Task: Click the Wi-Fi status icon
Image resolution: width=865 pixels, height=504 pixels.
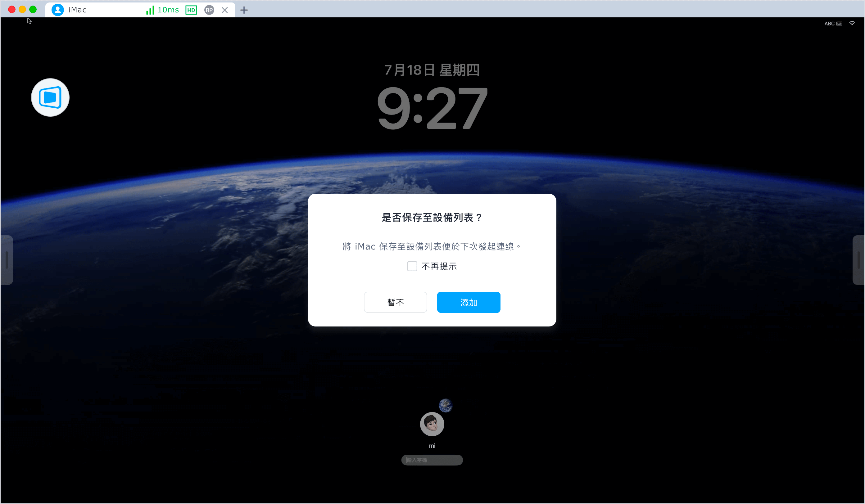Action: point(852,23)
